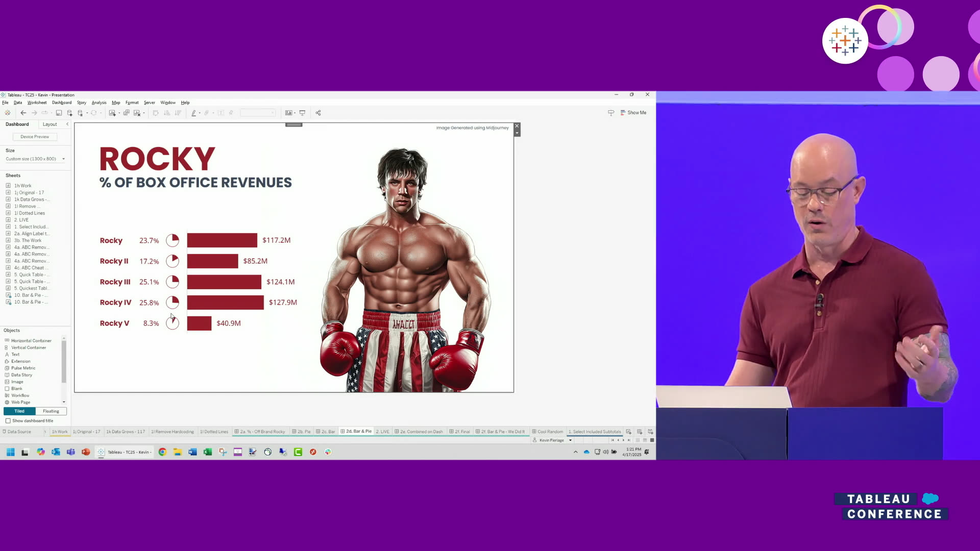Open the Custom size dropdown
Image resolution: width=980 pixels, height=551 pixels.
point(35,159)
